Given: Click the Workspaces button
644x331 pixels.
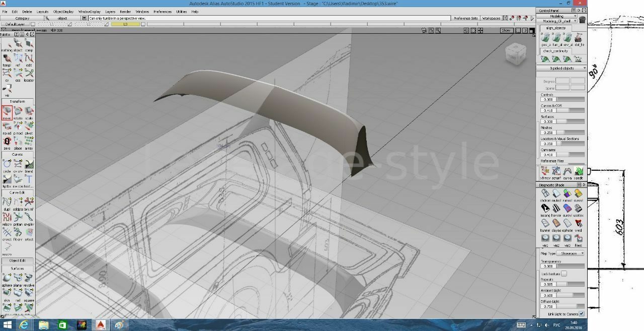Looking at the screenshot, I should tap(491, 18).
